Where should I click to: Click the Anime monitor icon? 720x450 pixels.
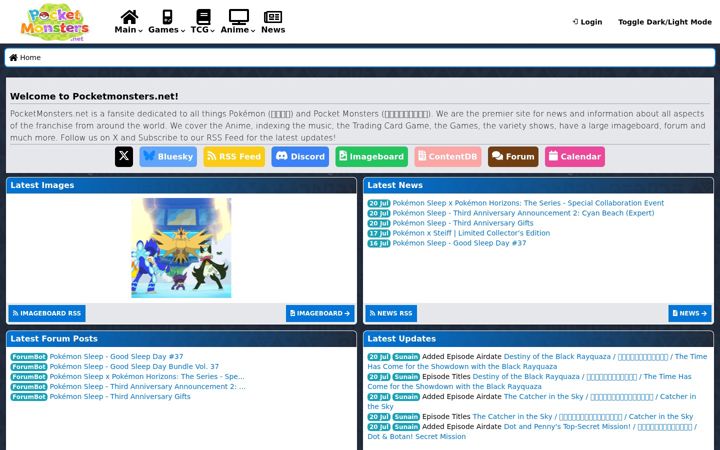coord(239,17)
